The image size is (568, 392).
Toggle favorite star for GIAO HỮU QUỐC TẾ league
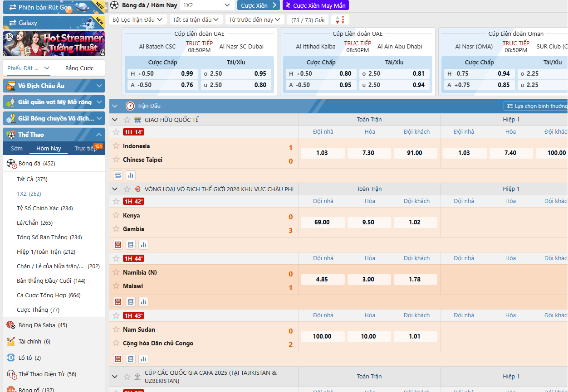[127, 120]
